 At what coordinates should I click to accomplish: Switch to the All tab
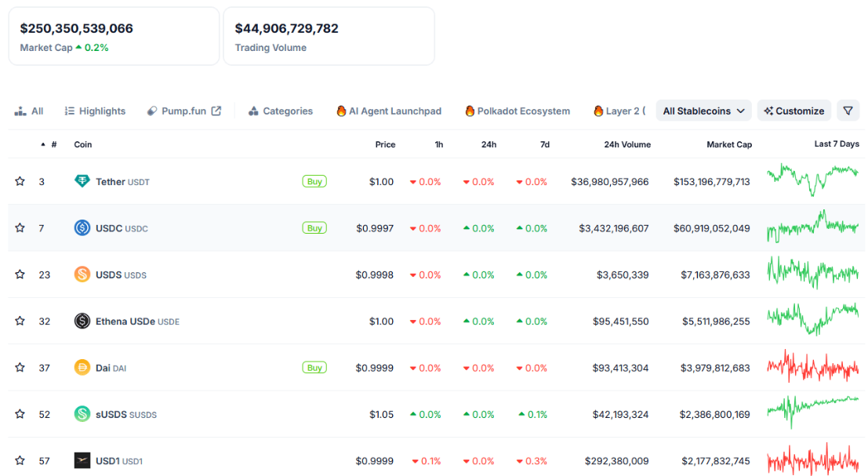tap(29, 111)
